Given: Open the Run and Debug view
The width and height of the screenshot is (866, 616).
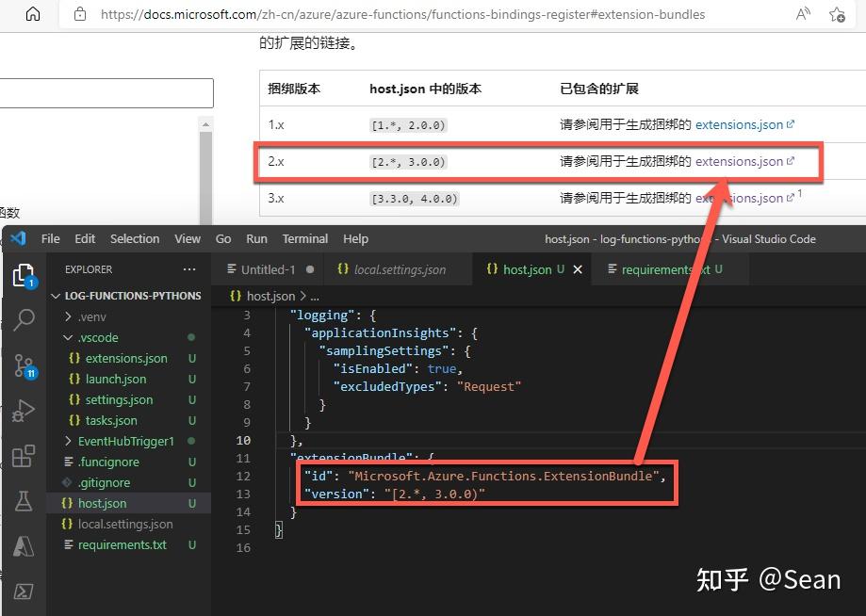Looking at the screenshot, I should click(x=24, y=411).
